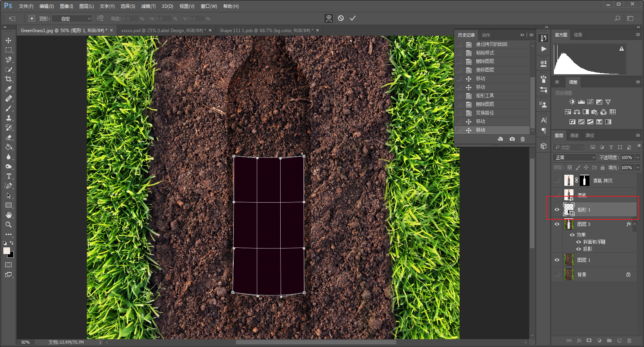Open the 变形 warp preset dropdown
Image resolution: width=644 pixels, height=347 pixels.
coord(72,18)
